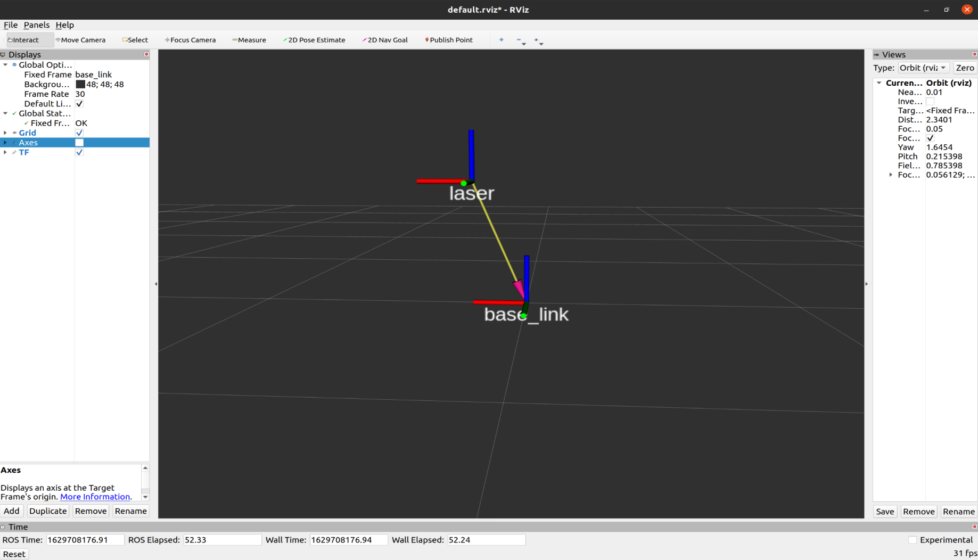Choose the Focus Camera tool
The width and height of the screenshot is (978, 560).
click(x=190, y=40)
